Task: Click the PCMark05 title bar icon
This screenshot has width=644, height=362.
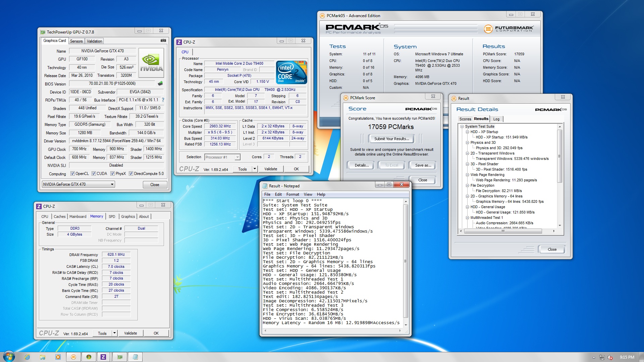Action: [x=322, y=16]
